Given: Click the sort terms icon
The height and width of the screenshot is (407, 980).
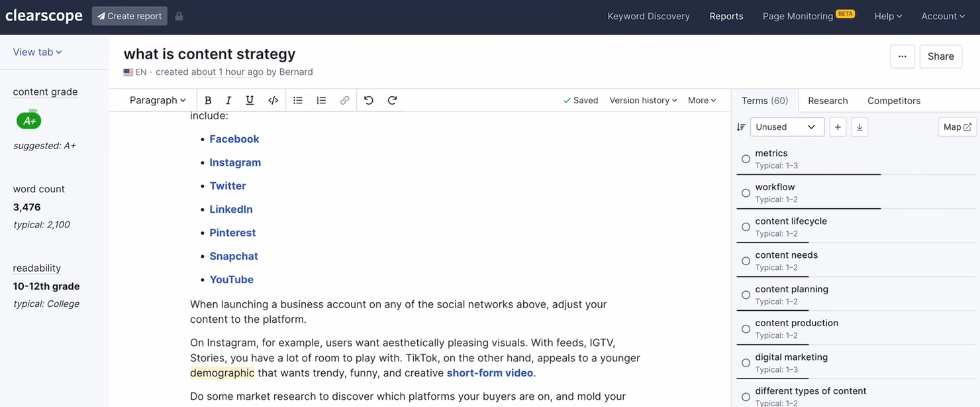Looking at the screenshot, I should click(x=741, y=127).
